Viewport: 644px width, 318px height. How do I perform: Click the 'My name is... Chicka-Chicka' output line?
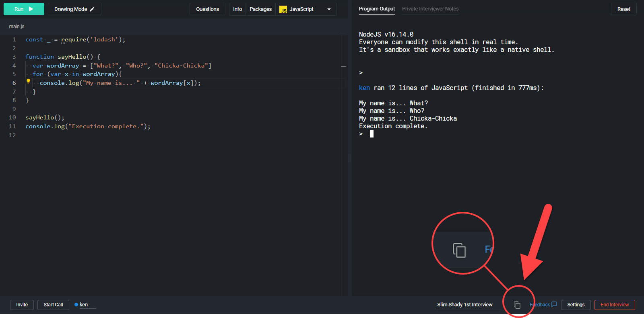point(408,119)
